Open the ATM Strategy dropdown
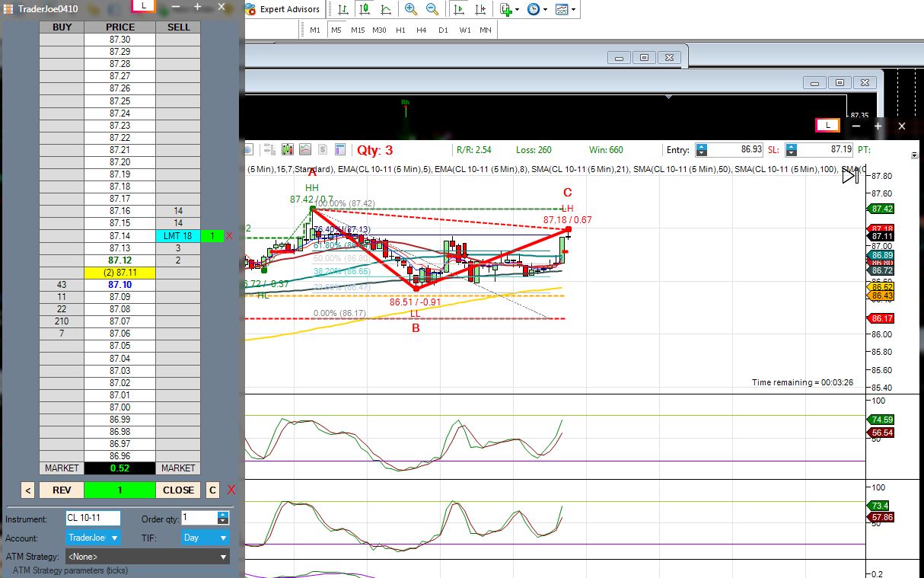 click(x=147, y=557)
